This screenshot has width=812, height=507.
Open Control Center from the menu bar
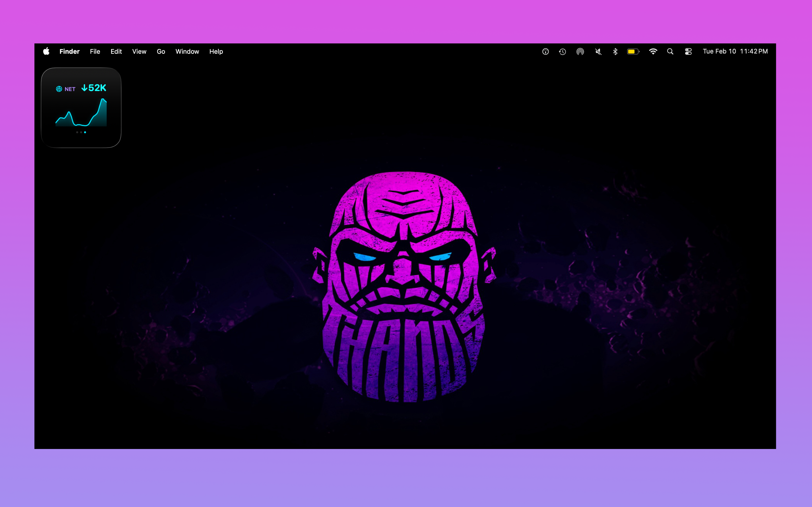[x=689, y=51]
